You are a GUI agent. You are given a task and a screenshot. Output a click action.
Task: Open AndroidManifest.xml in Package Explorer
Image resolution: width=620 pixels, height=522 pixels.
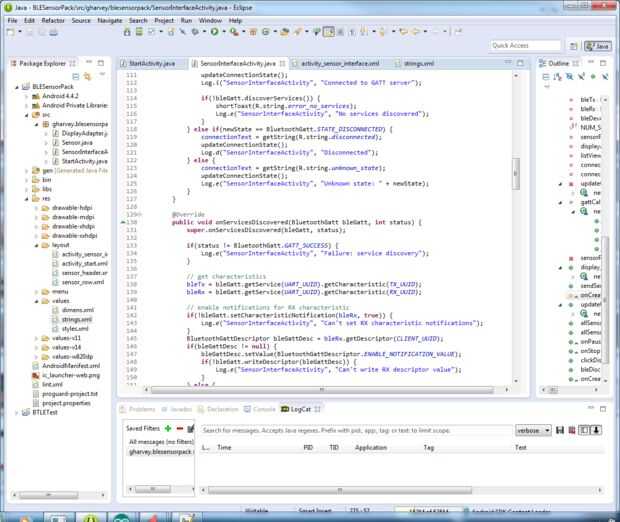coord(71,366)
